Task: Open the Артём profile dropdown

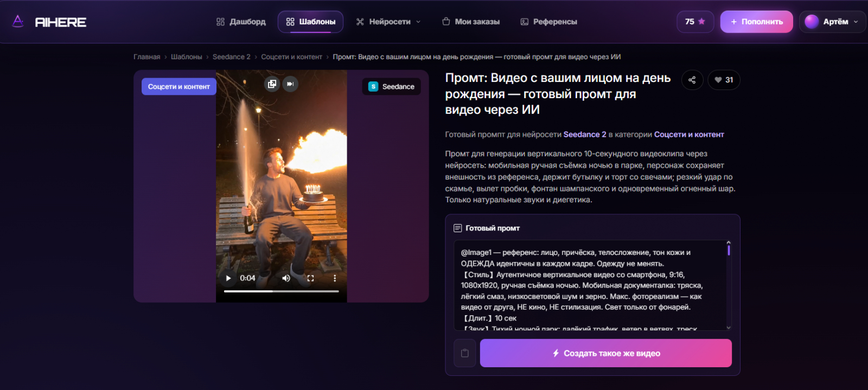Action: (x=832, y=22)
